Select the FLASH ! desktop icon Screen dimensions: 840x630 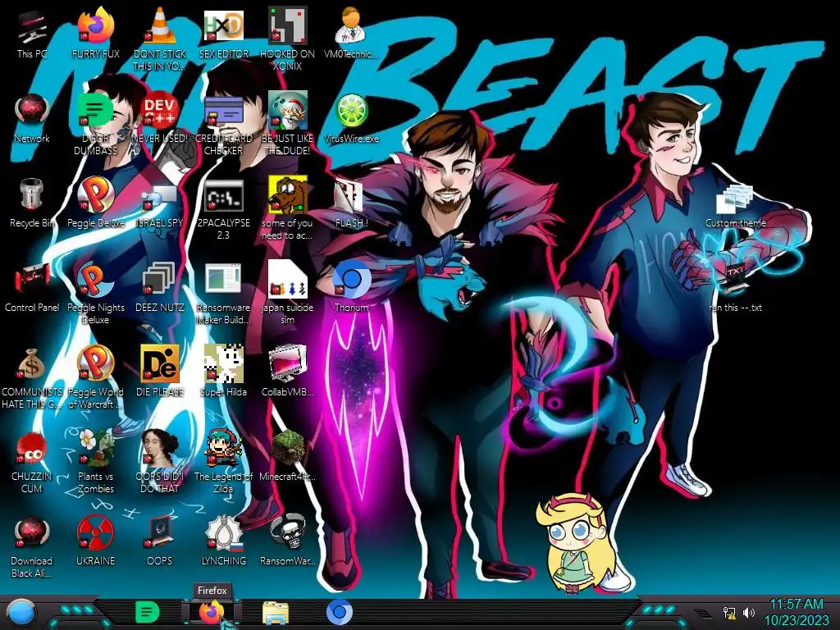coord(351,195)
